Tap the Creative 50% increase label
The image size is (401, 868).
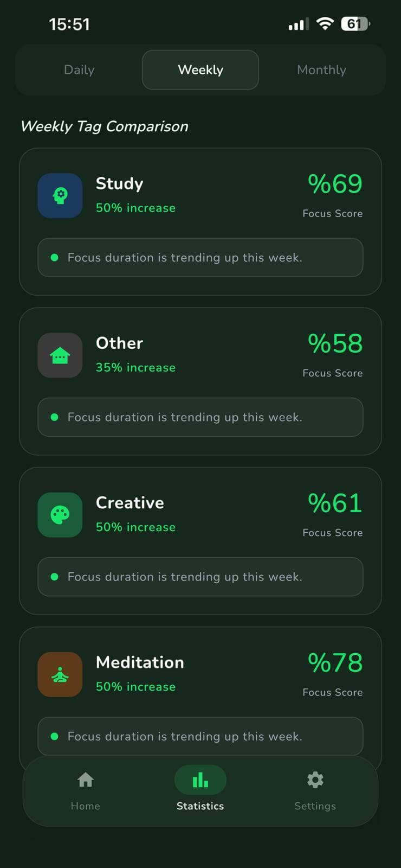tap(136, 527)
